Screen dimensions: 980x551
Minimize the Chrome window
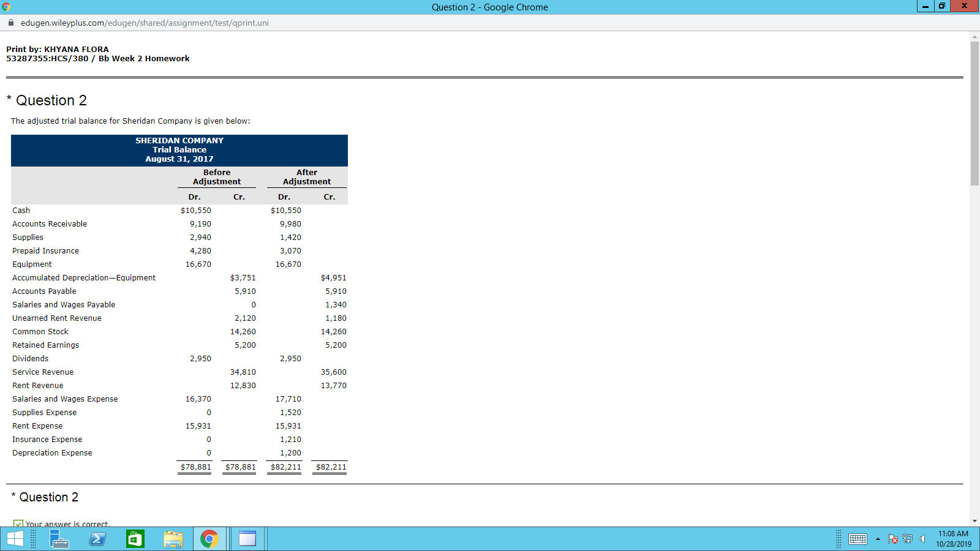tap(925, 7)
